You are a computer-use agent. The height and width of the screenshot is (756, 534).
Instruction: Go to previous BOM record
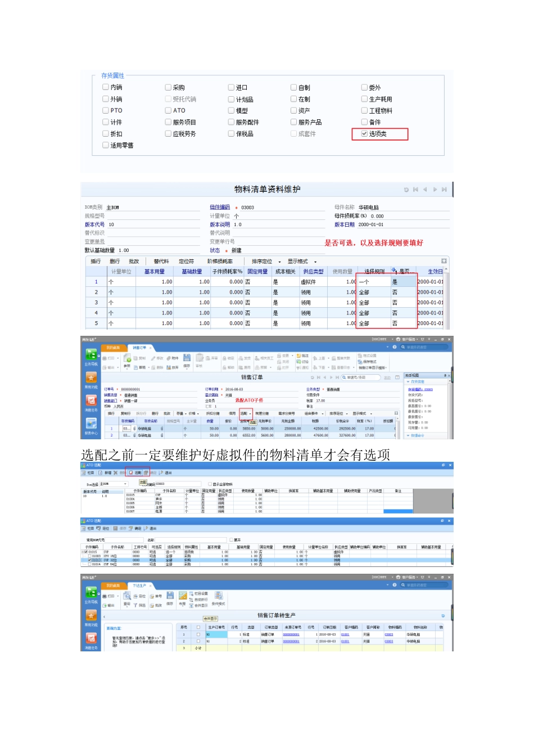pyautogui.click(x=425, y=190)
